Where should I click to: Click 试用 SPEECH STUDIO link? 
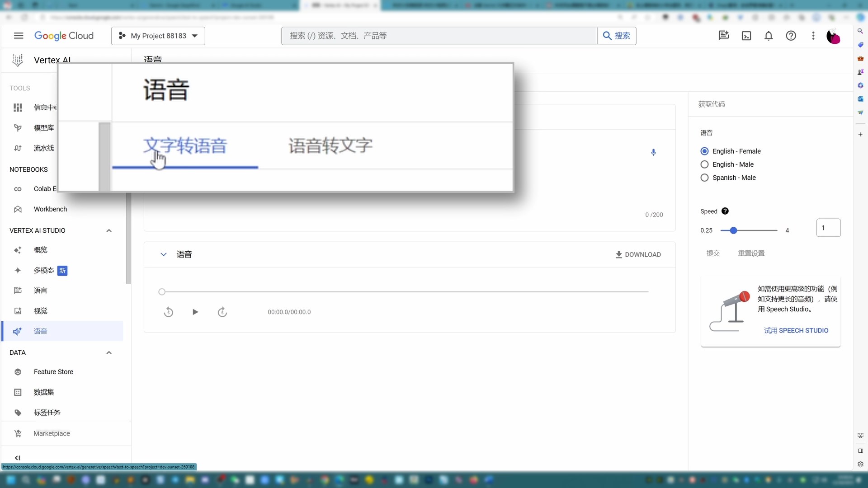coord(795,330)
